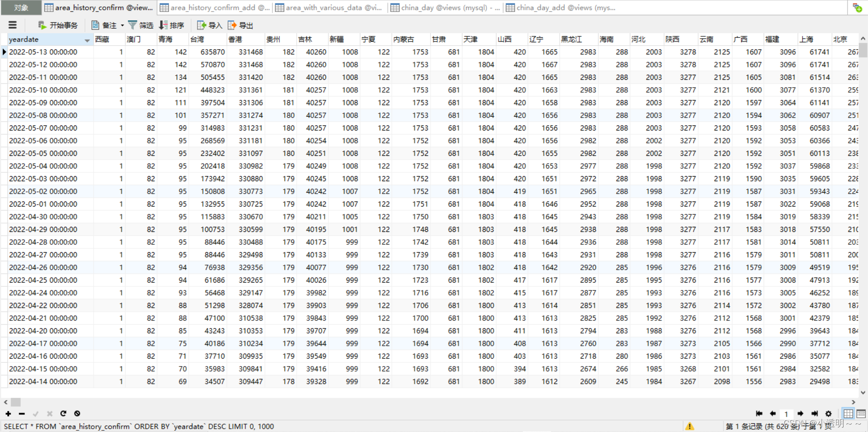Click the 导入 import button
This screenshot has height=432, width=868.
(210, 25)
